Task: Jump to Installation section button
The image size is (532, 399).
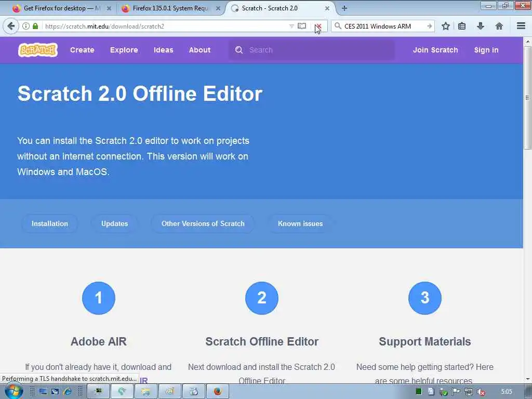Action: click(50, 223)
